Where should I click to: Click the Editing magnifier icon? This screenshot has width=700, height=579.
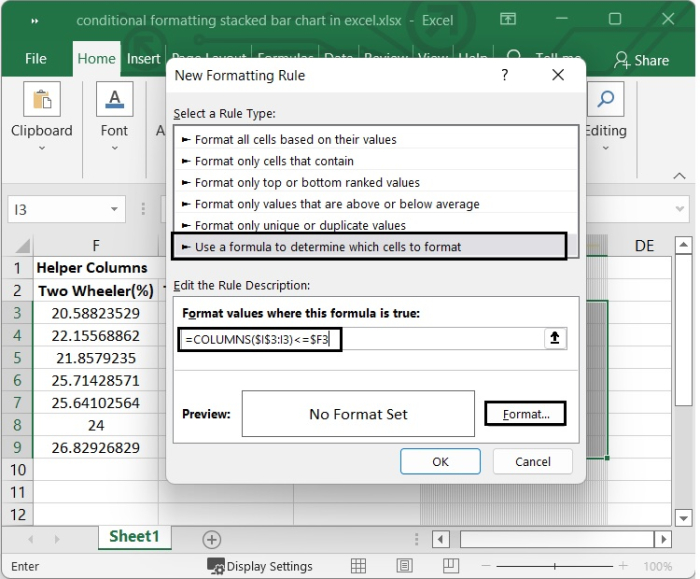[605, 99]
